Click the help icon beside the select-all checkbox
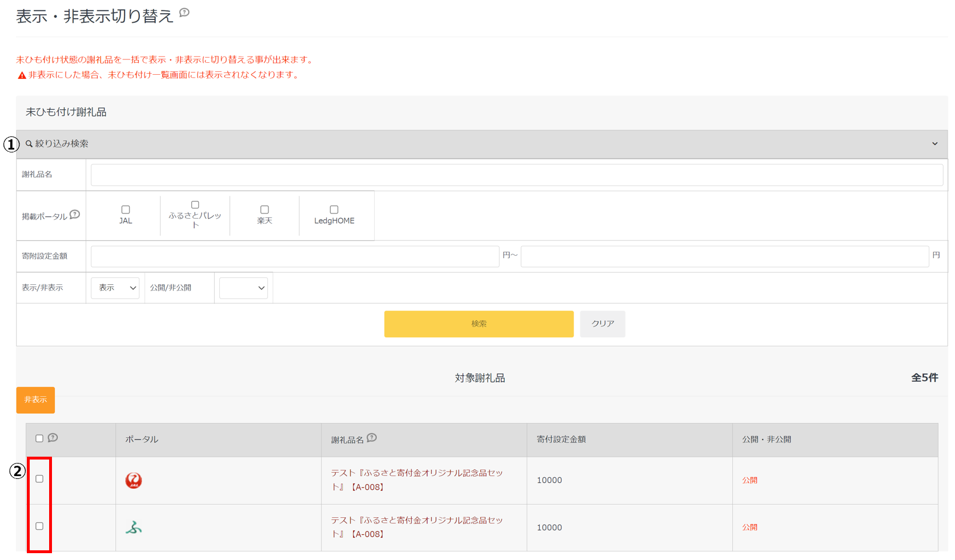The width and height of the screenshot is (955, 560). [x=53, y=438]
